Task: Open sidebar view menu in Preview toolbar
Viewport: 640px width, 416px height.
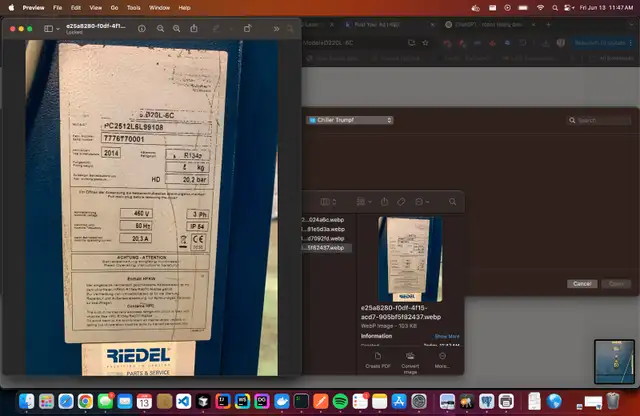Action: pyautogui.click(x=52, y=29)
